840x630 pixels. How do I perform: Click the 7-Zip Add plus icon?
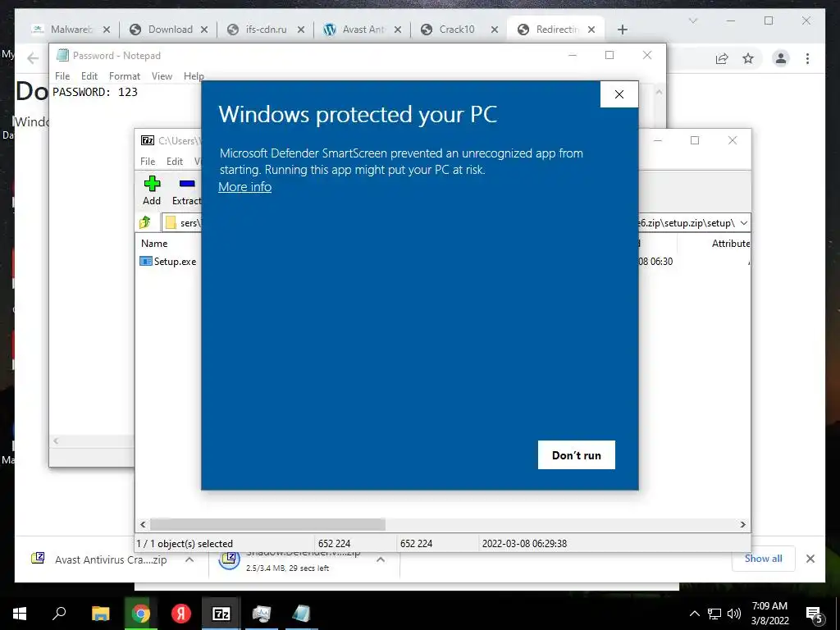[x=152, y=184]
